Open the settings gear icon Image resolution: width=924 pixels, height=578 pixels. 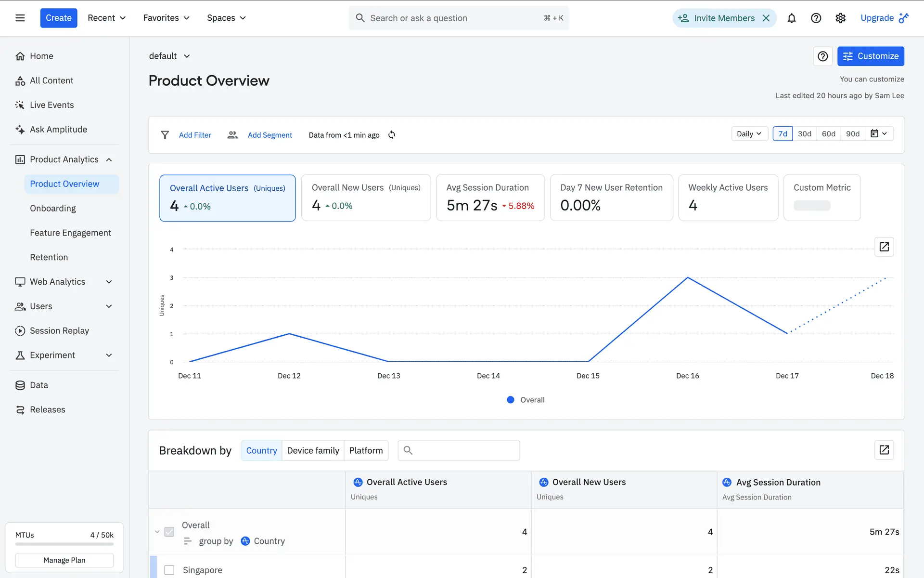(x=840, y=18)
